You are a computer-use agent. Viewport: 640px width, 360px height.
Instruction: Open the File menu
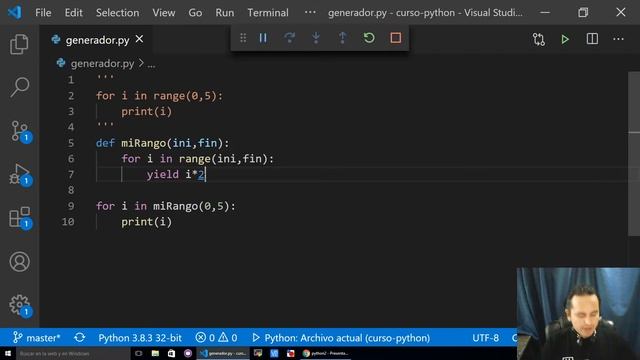tap(43, 13)
